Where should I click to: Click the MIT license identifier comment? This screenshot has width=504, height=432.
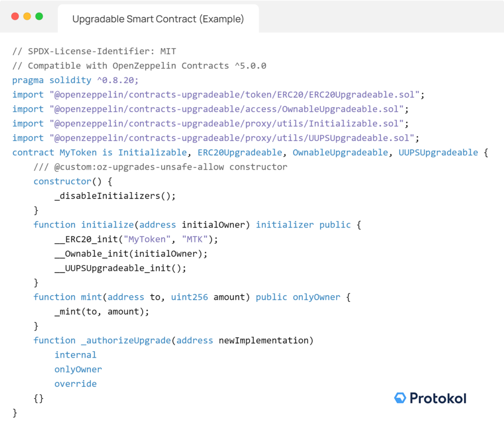tap(94, 51)
